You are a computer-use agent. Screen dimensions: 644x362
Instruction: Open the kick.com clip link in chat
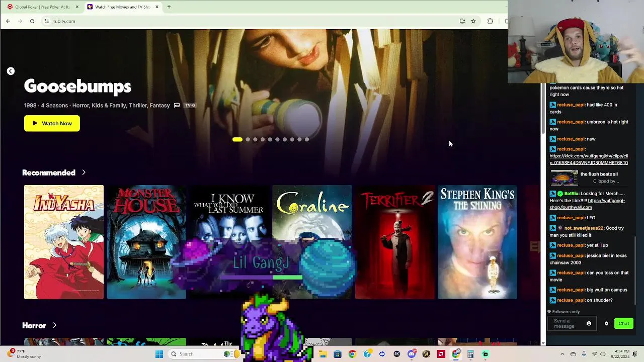[x=589, y=159]
